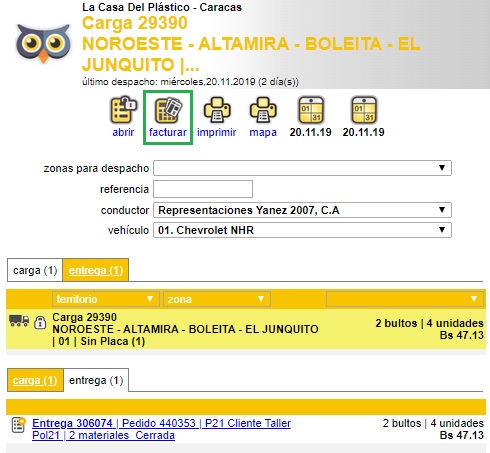
Task: Open the conductor dropdown
Action: [302, 210]
